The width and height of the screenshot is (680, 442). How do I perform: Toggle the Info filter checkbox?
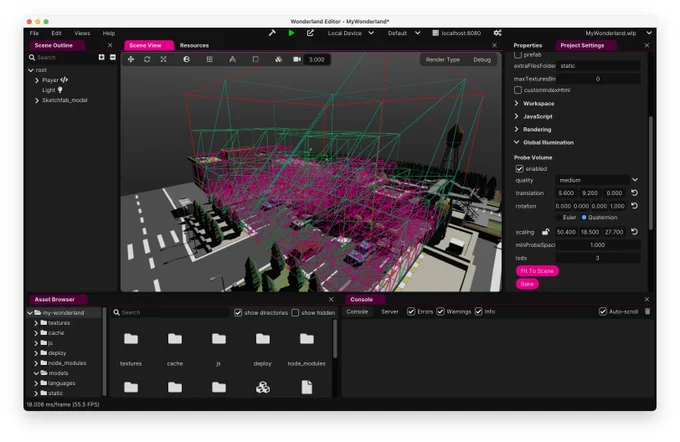[479, 311]
